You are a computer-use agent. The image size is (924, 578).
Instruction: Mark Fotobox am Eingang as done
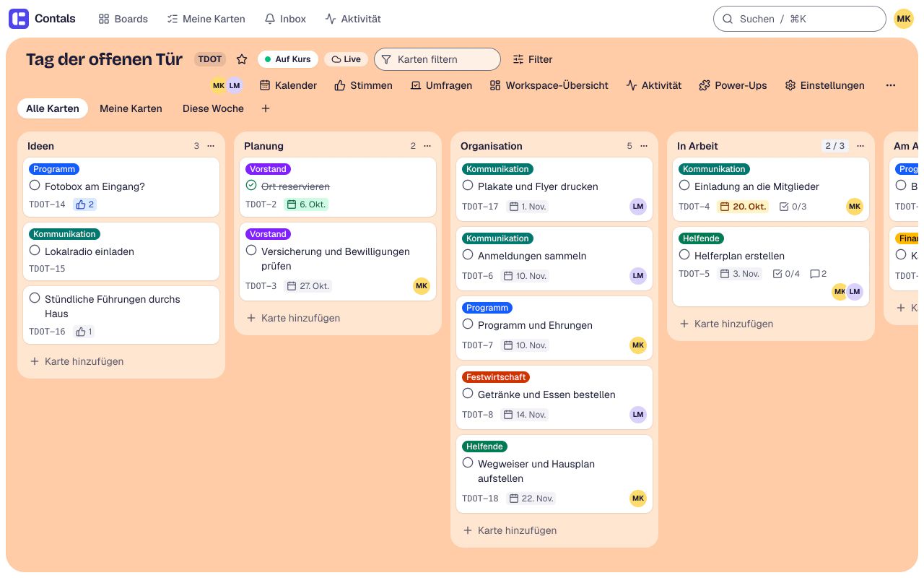(x=35, y=186)
